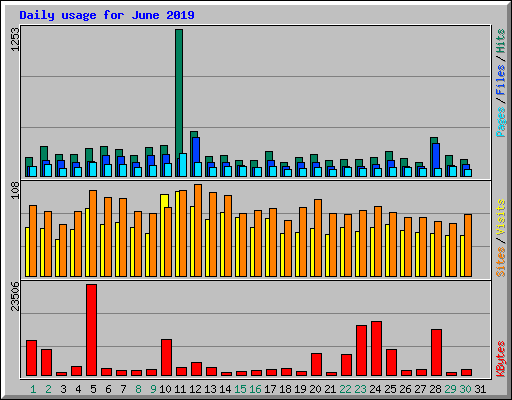Select the red KBytes bar for day 24
The height and width of the screenshot is (400, 512).
[376, 349]
